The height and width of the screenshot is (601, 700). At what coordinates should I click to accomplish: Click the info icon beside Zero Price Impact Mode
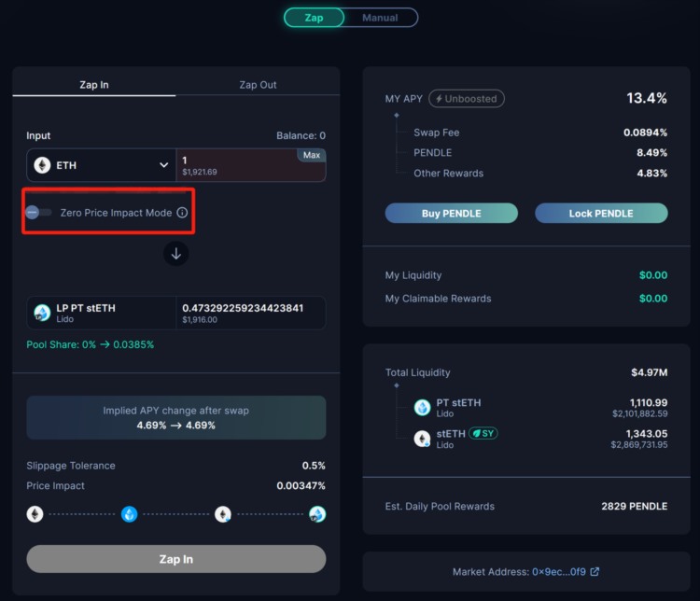tap(182, 213)
